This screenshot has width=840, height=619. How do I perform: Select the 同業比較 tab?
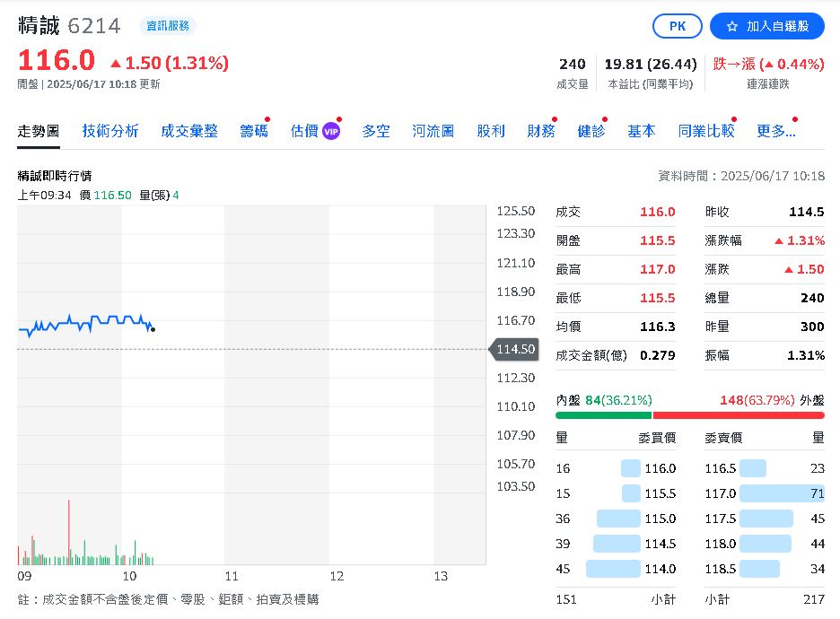pos(706,131)
